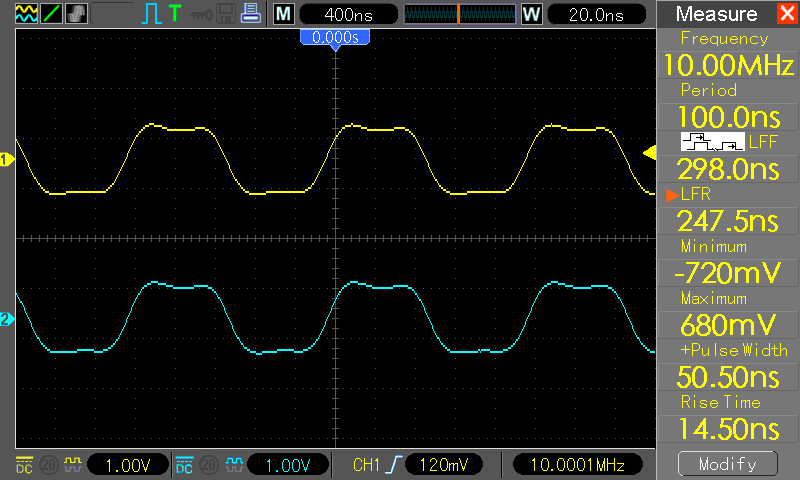Click the Minimum measurement label

(714, 246)
